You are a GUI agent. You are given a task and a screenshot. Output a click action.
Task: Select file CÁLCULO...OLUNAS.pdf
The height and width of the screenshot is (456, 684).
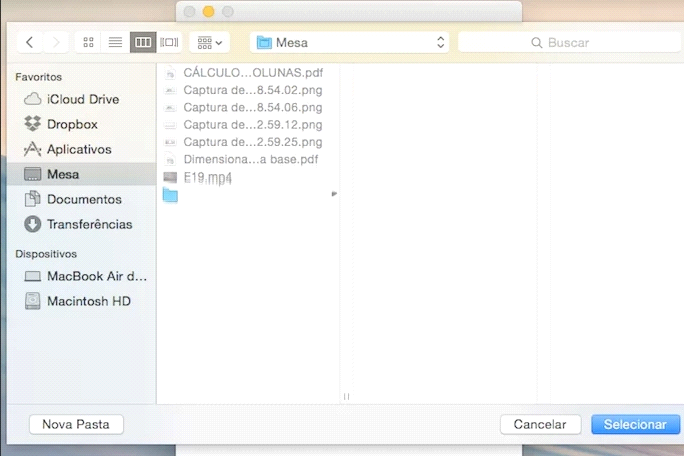248,72
